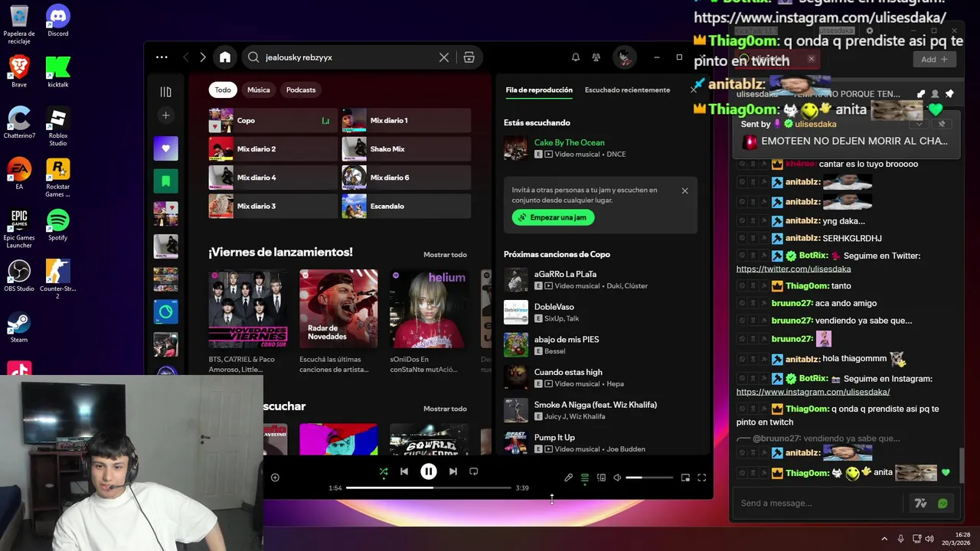The width and height of the screenshot is (980, 551).
Task: Go back with the Spotify navigation arrow
Action: (x=185, y=57)
